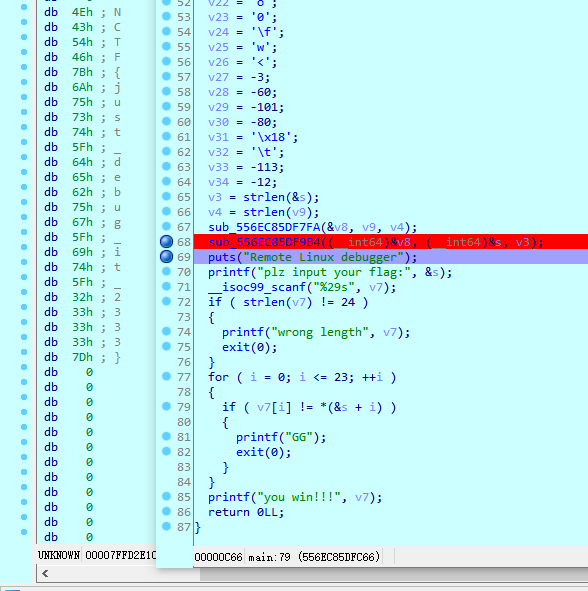Image resolution: width=588 pixels, height=591 pixels.
Task: Click the blue dot beside line 64
Action: (x=166, y=181)
